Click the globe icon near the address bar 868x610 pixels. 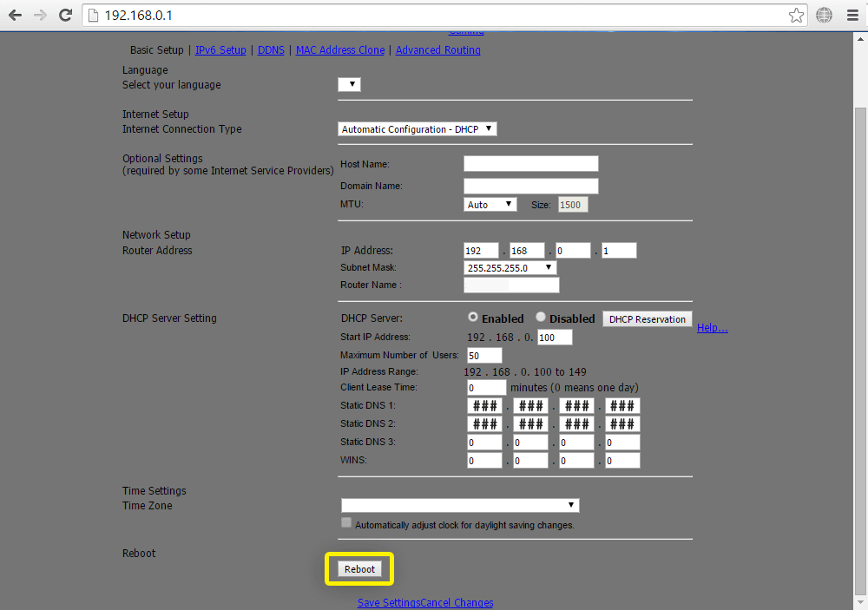[x=823, y=15]
